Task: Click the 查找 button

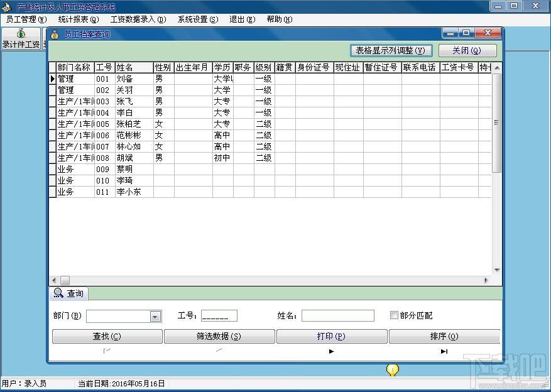Action: click(x=107, y=336)
